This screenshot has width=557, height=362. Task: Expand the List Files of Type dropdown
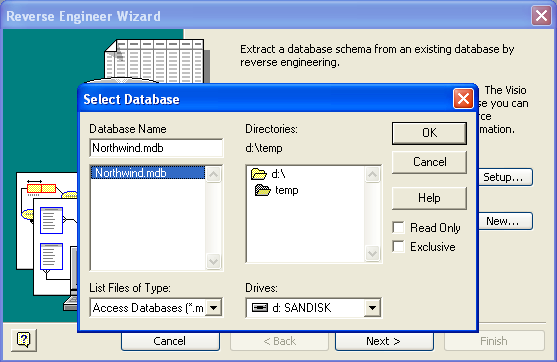pyautogui.click(x=214, y=308)
